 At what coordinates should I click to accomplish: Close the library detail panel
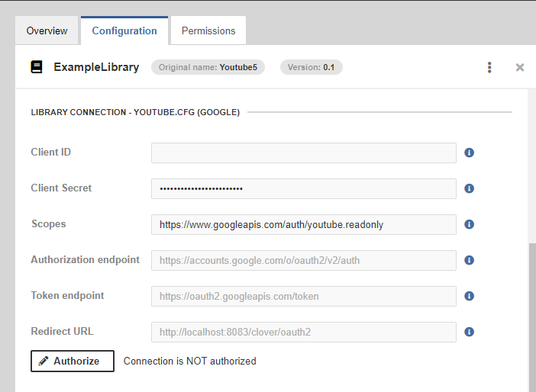pos(520,67)
